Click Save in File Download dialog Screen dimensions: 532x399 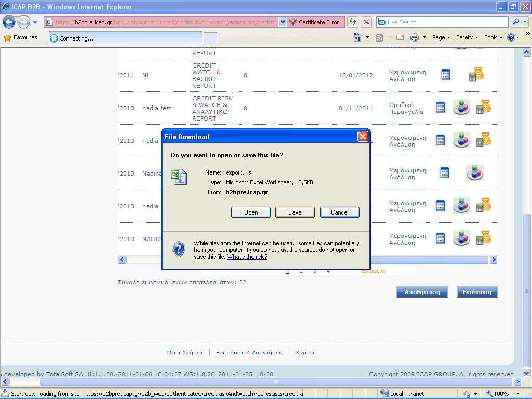[x=295, y=212]
